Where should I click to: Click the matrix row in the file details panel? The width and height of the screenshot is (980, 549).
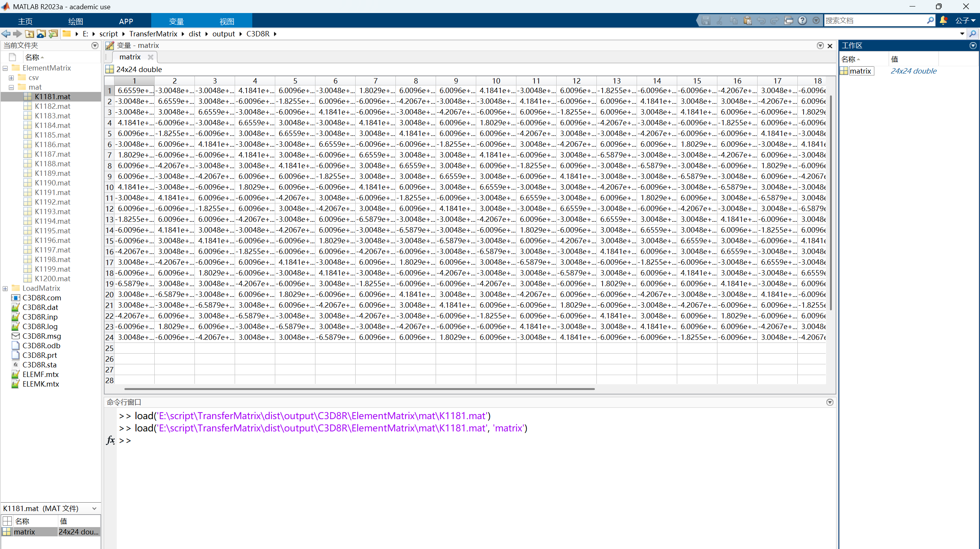click(x=51, y=532)
